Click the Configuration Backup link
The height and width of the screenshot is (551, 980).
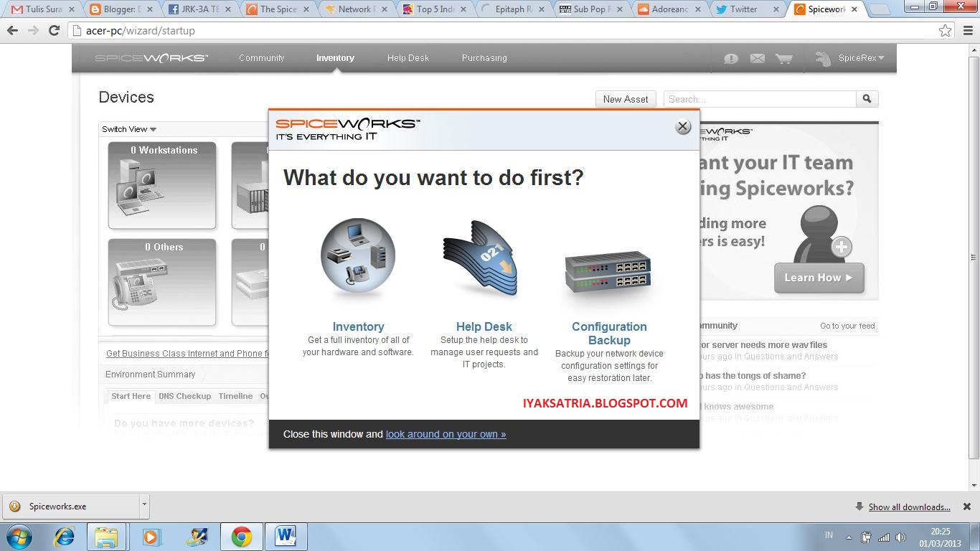(x=609, y=334)
